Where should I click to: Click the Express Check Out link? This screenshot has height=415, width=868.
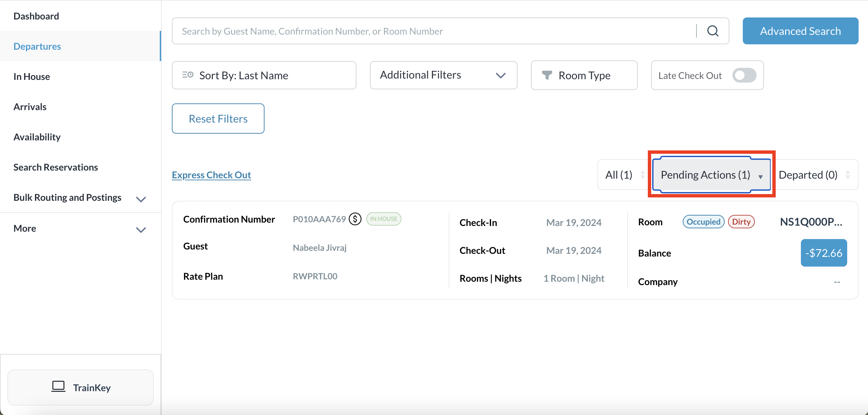click(x=211, y=175)
